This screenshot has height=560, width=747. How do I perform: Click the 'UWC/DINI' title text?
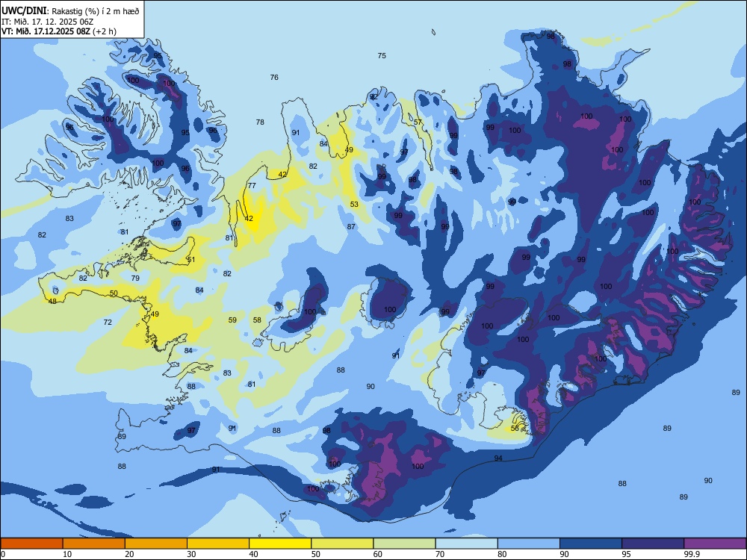25,11
